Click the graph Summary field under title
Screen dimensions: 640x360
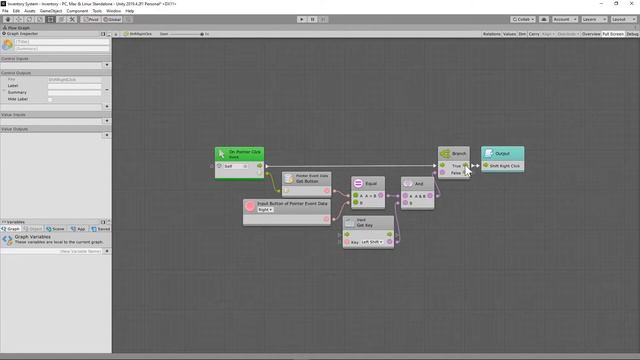point(62,49)
